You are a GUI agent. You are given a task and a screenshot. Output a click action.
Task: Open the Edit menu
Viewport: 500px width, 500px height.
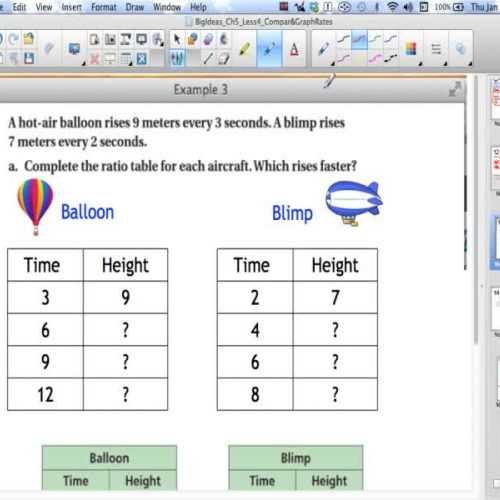[x=19, y=7]
